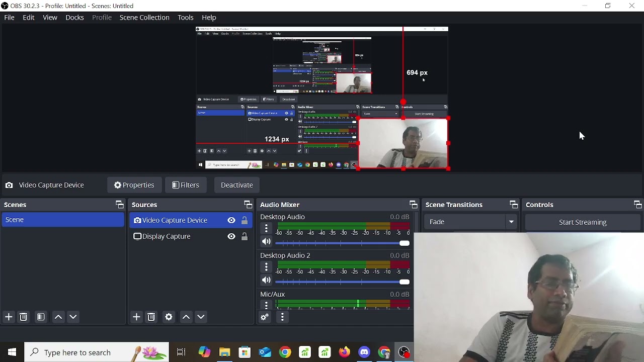Pop out the Sources dock
Viewport: 644px width, 362px height.
click(x=248, y=205)
